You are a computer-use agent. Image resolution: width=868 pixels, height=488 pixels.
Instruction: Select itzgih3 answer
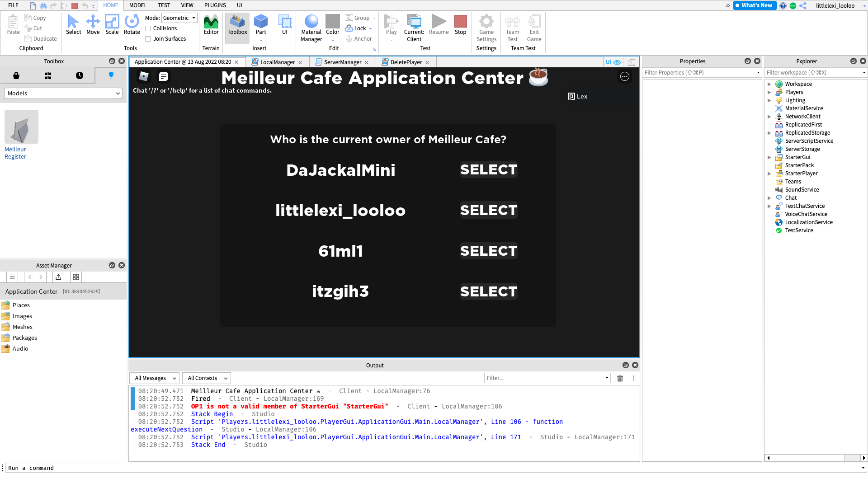tap(489, 292)
